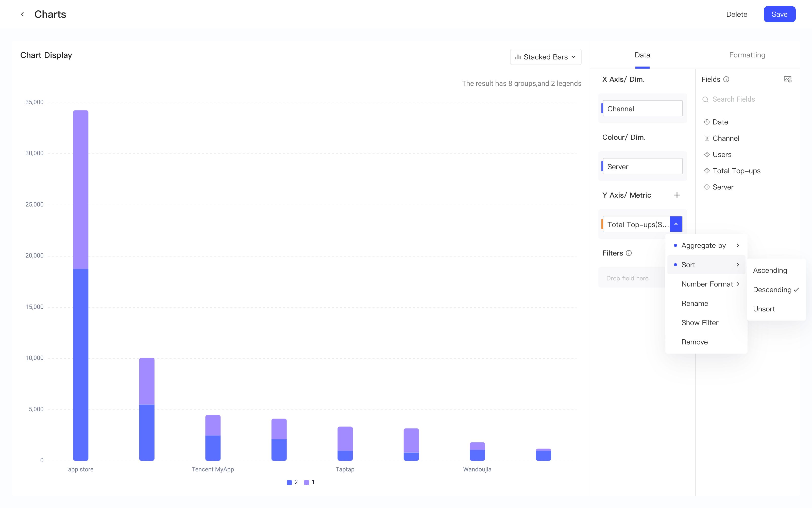The image size is (812, 508).
Task: Click the Users field diamond icon
Action: (707, 154)
